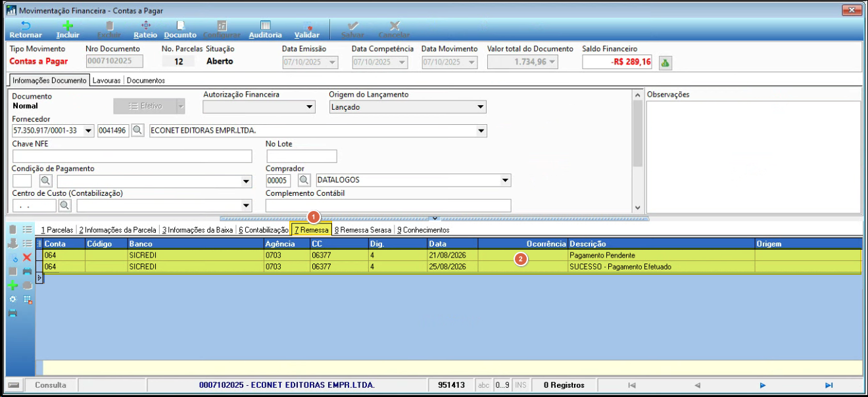Click the Complemento Contábil field
The image size is (868, 397).
coord(389,206)
